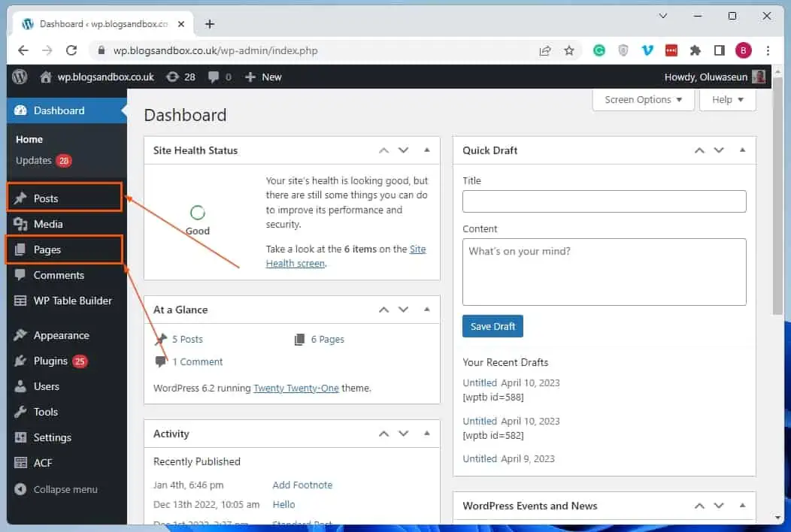Bookmark this page with the star icon
The height and width of the screenshot is (532, 791).
569,50
